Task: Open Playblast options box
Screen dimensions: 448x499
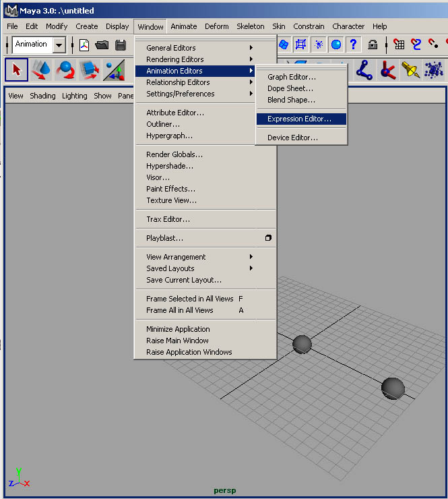Action: (x=268, y=238)
